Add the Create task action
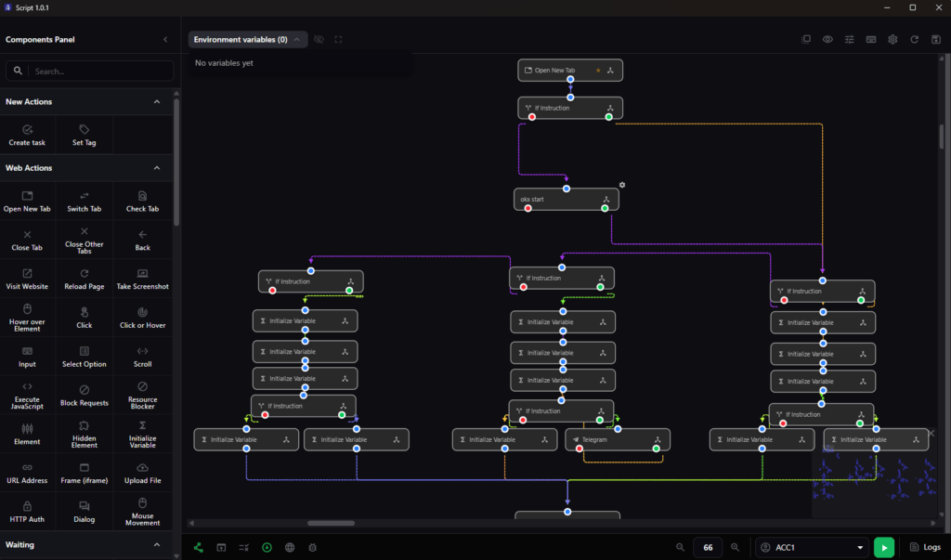The height and width of the screenshot is (560, 951). 27,135
